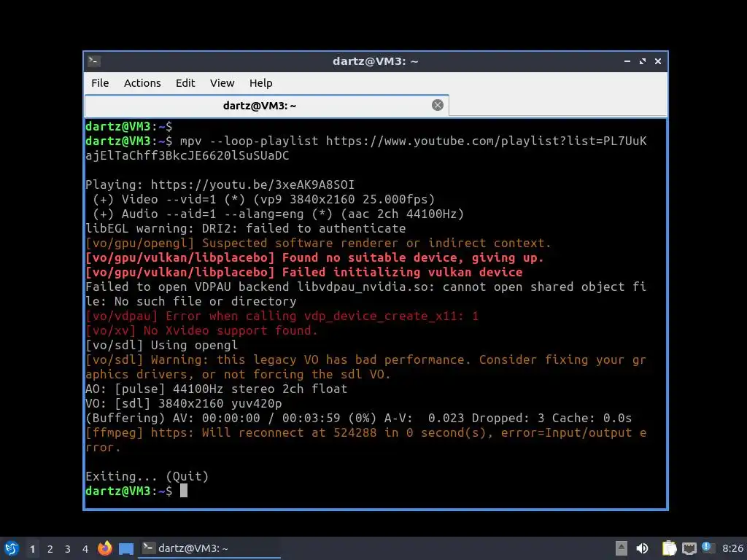Close the terminal window
The image size is (747, 560).
(657, 61)
